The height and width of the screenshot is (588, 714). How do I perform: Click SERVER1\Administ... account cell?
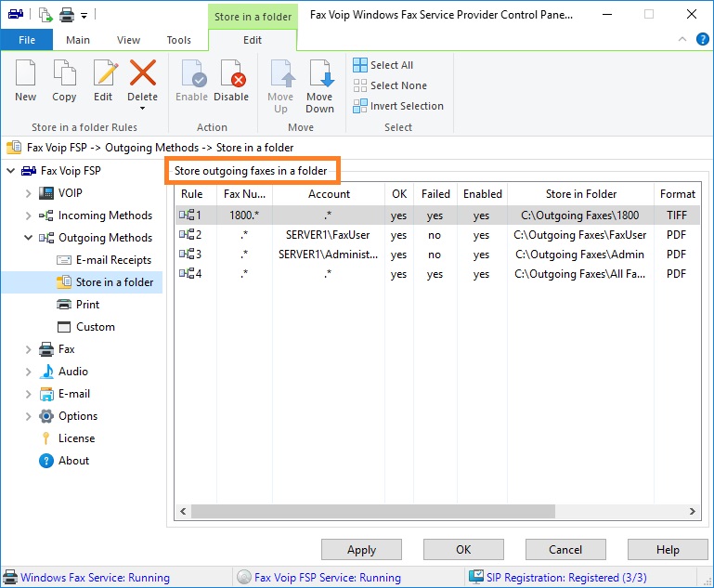[328, 255]
